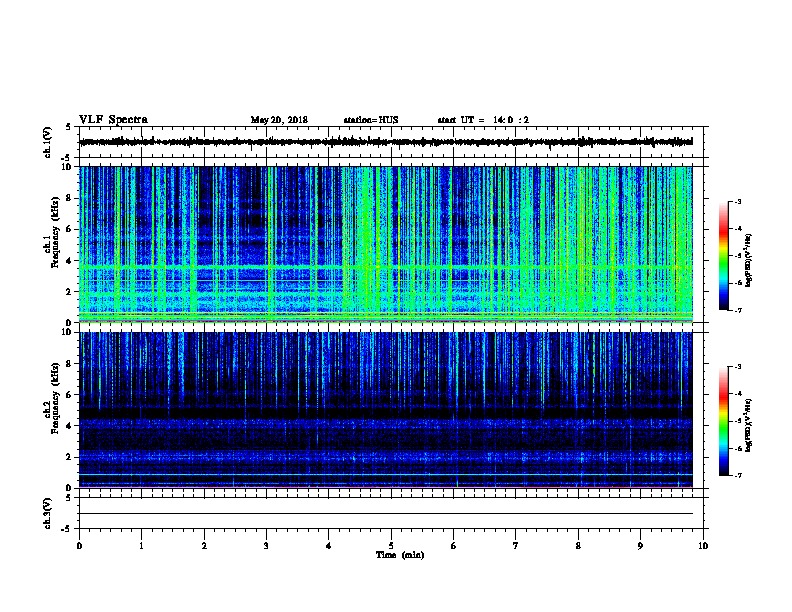Image resolution: width=792 pixels, height=612 pixels.
Task: Select ch.2 "Frequency (kHz)" axis label
Action: 55,398
